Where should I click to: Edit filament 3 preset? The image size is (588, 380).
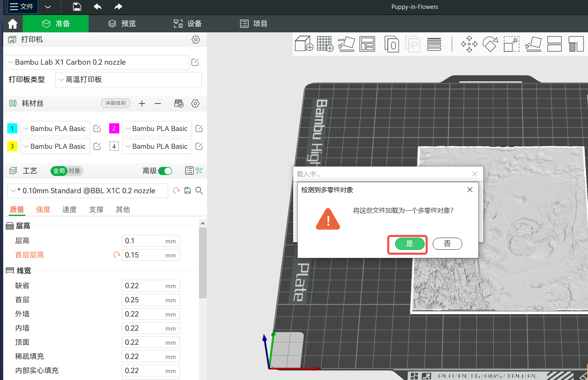[97, 146]
